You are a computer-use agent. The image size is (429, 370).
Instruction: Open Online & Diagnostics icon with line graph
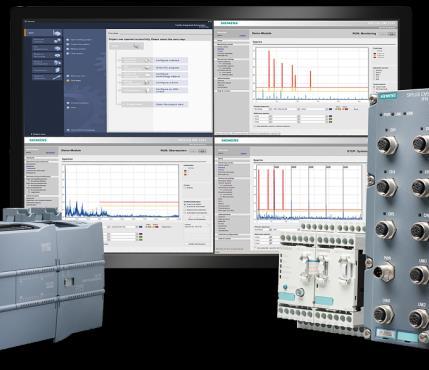pyautogui.click(x=57, y=77)
